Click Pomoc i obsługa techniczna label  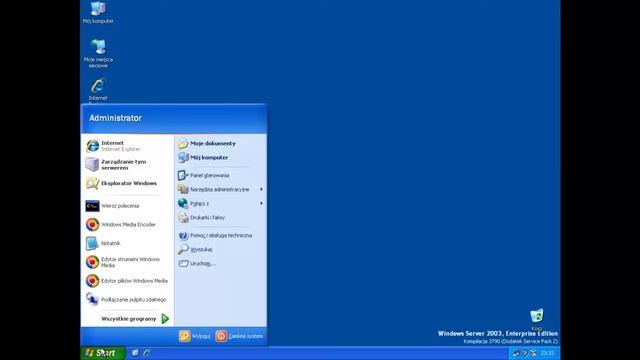pyautogui.click(x=221, y=236)
